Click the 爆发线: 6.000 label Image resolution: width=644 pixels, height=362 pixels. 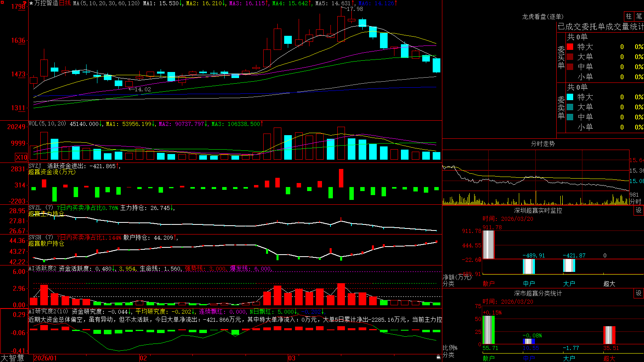point(250,268)
